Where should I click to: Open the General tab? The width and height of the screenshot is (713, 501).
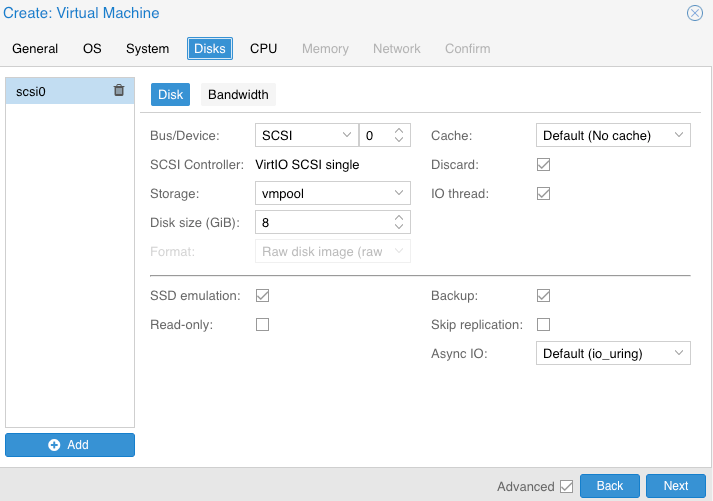coord(35,49)
